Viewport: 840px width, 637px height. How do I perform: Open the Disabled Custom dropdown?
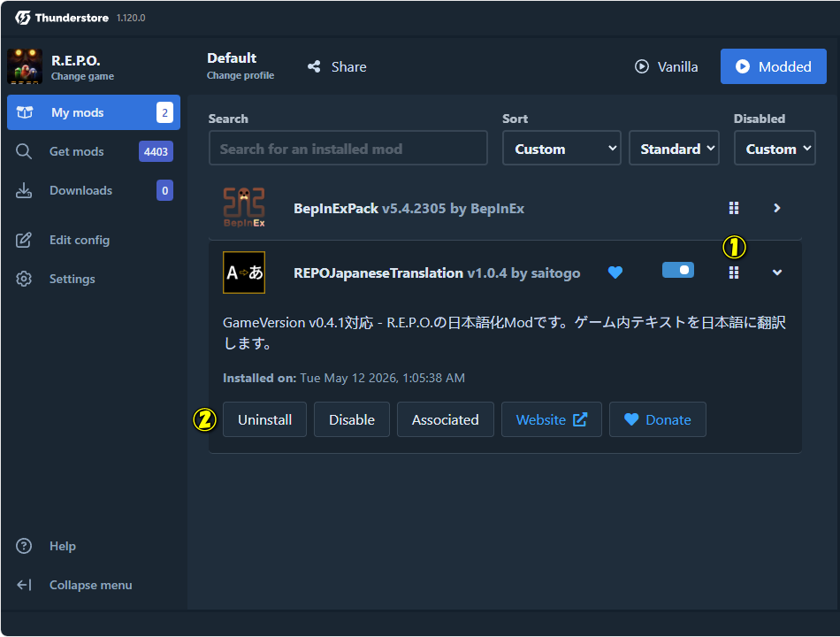click(x=775, y=148)
